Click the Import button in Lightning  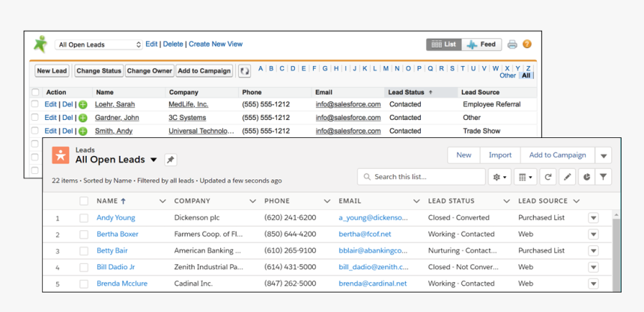pyautogui.click(x=500, y=155)
